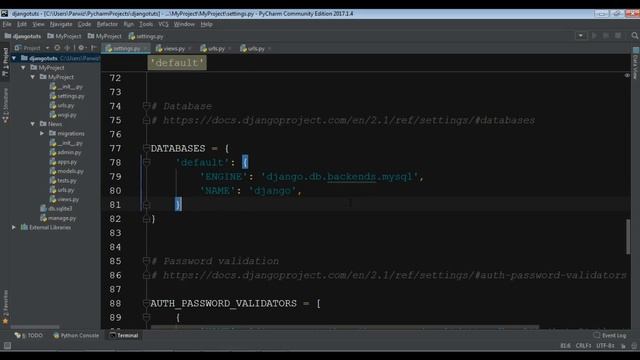Fold the 'default' dict at line 78
640x360 pixels.
point(147,162)
